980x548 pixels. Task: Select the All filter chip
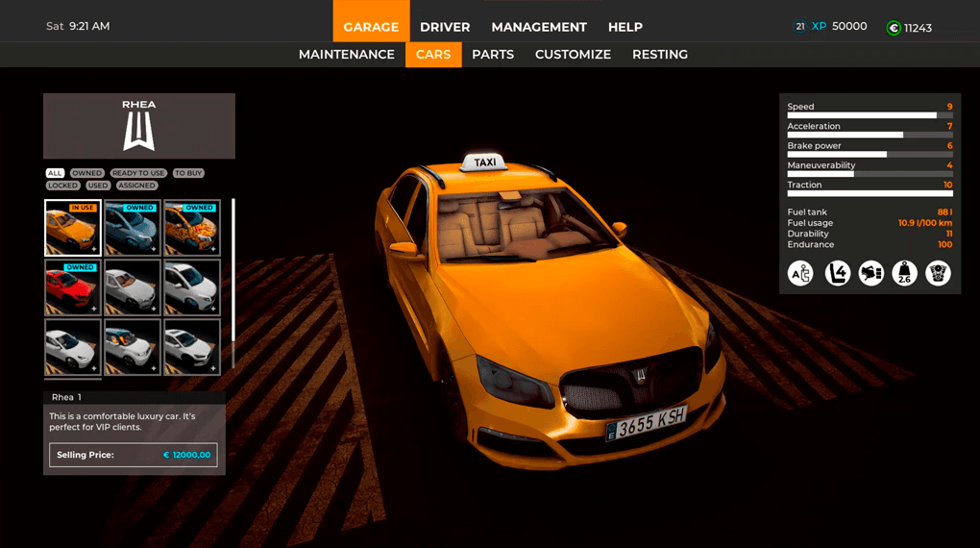(x=55, y=173)
